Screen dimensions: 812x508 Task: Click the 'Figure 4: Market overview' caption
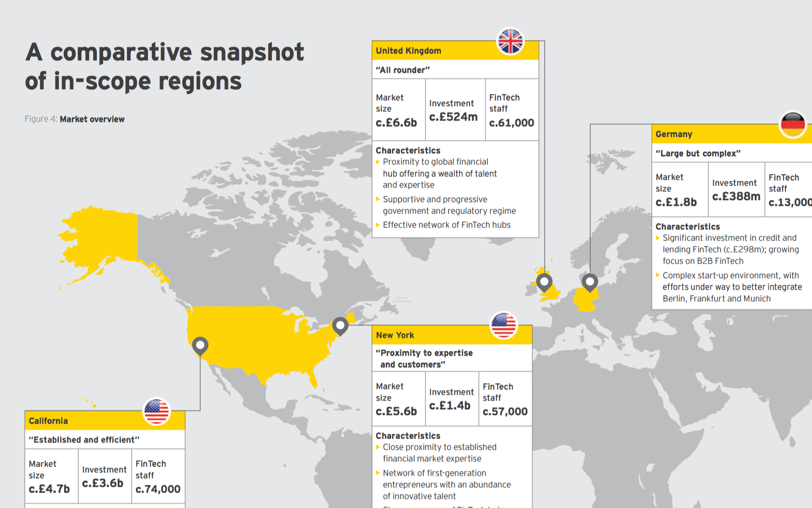point(75,119)
